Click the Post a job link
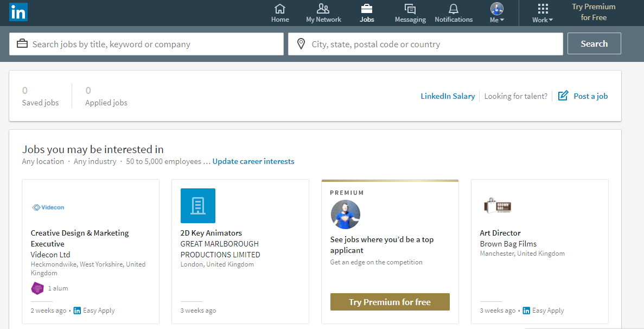The height and width of the screenshot is (329, 644). pyautogui.click(x=591, y=96)
